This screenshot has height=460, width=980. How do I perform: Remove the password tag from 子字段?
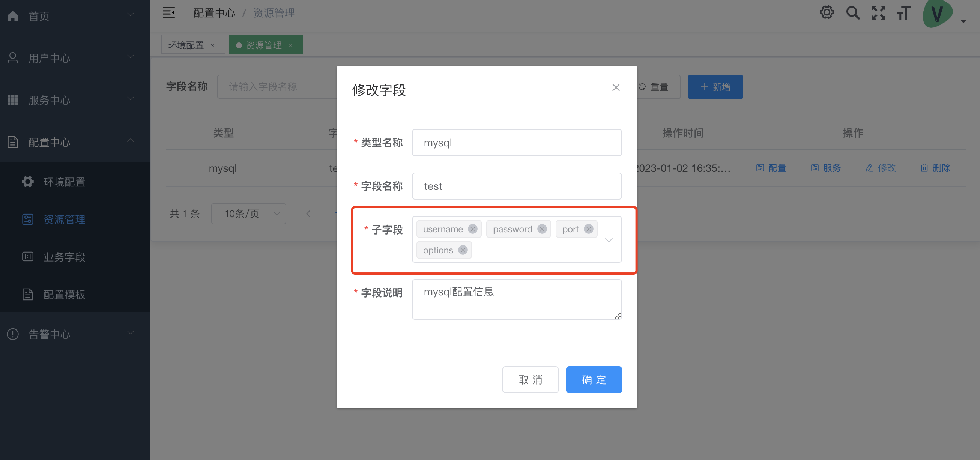542,229
